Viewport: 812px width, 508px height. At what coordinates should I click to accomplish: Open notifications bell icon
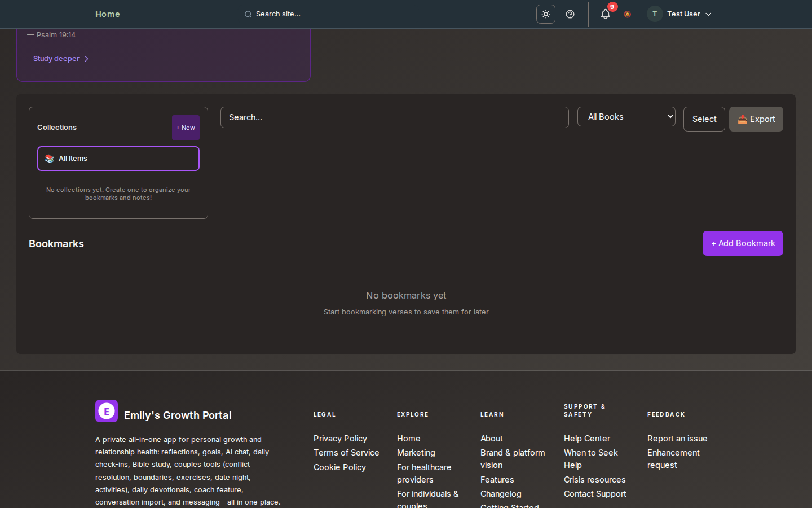tap(605, 14)
